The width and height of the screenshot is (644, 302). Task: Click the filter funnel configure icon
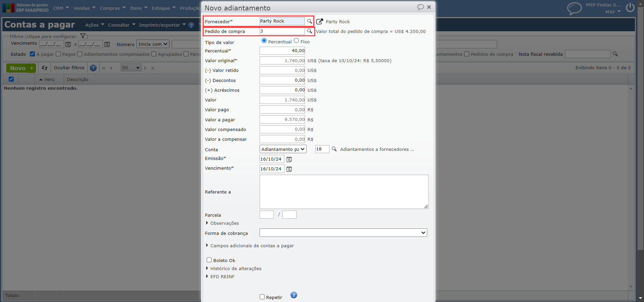(83, 36)
